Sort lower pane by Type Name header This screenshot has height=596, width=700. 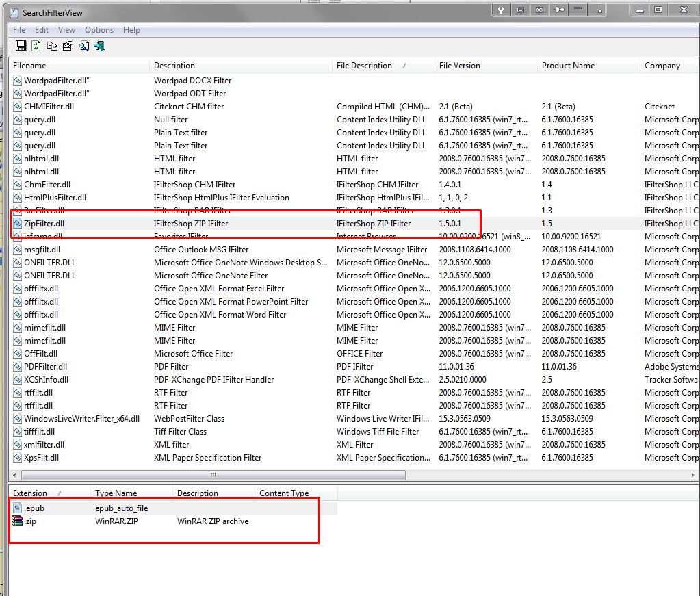pos(132,493)
